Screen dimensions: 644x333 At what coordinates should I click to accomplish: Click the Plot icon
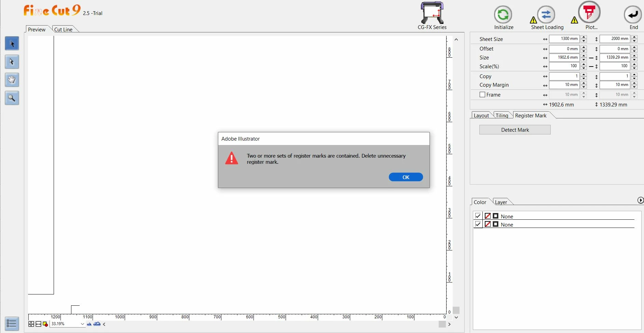point(589,12)
